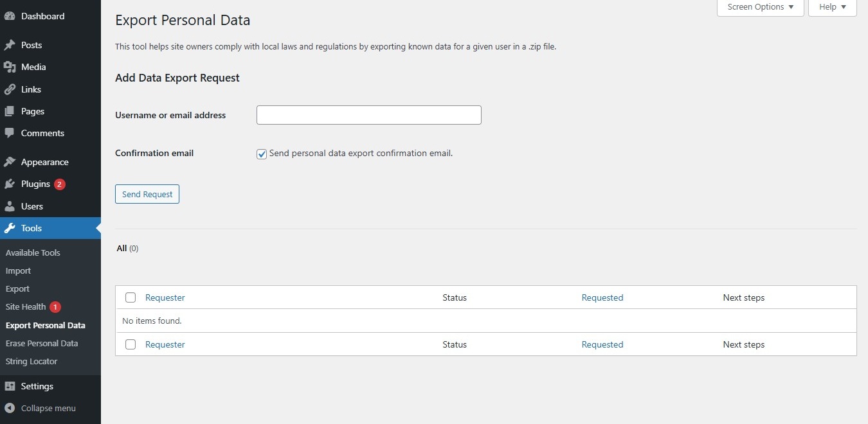Click the Send Request button

point(147,194)
